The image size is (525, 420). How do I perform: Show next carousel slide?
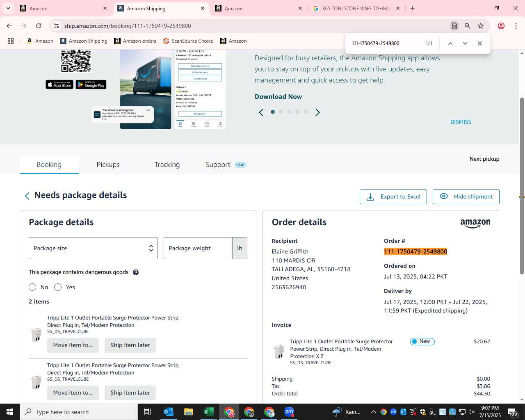[x=317, y=112]
